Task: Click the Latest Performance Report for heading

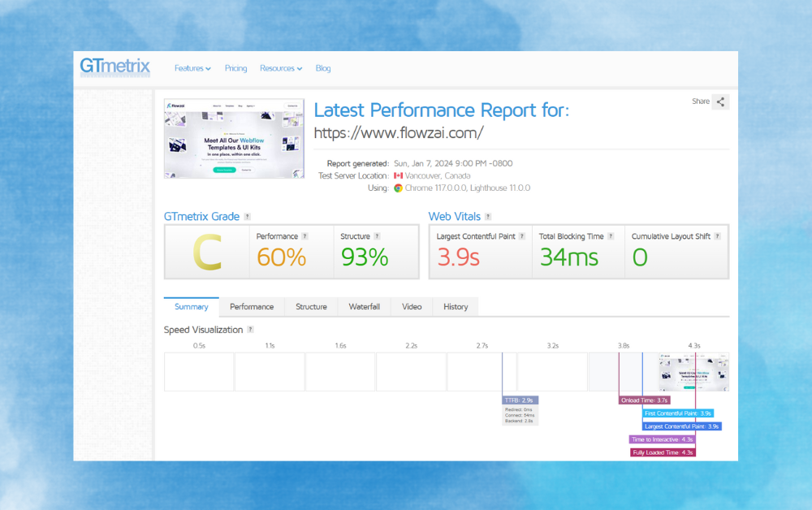Action: pos(441,110)
